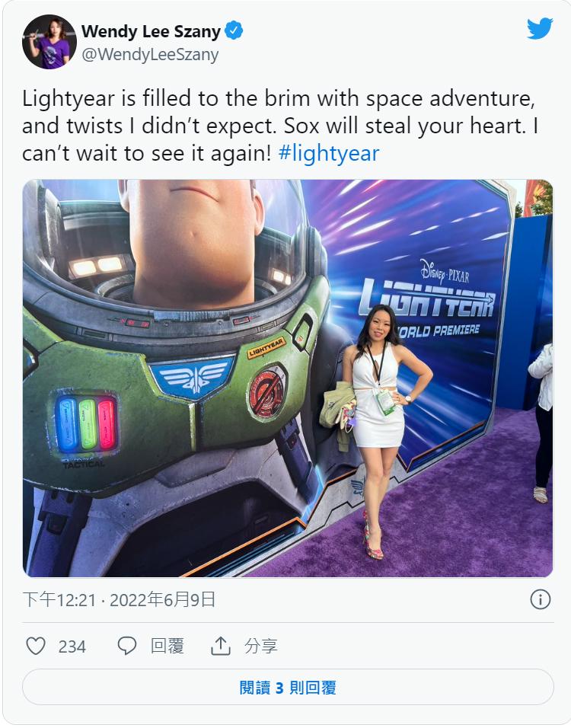Click the Lightyear World Premiere sign
This screenshot has height=728, width=571.
[427, 299]
